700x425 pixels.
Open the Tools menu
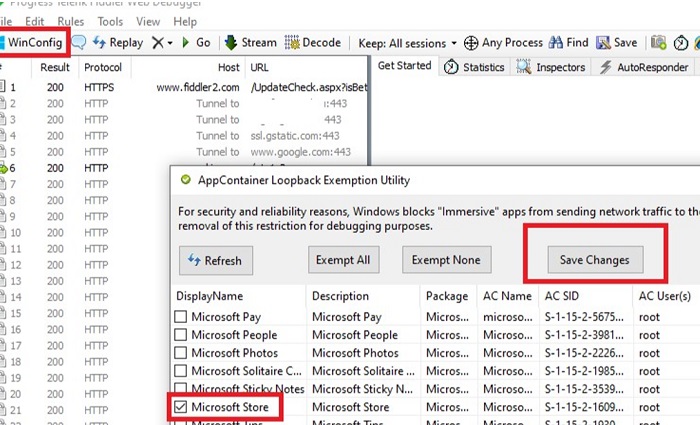[110, 21]
